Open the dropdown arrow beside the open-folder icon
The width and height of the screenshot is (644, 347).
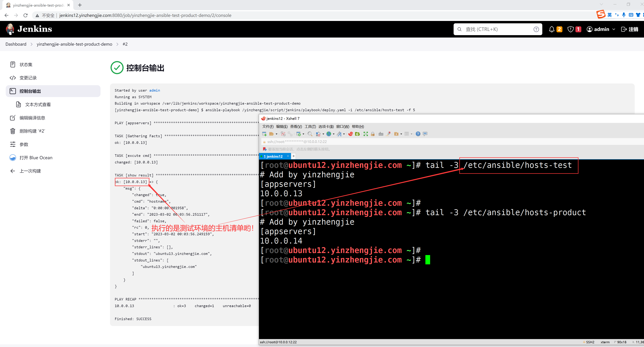tap(277, 134)
